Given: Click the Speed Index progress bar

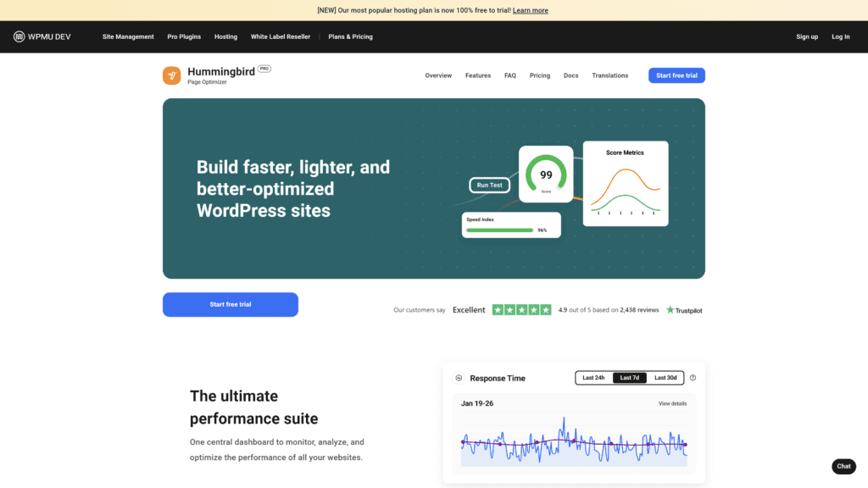Looking at the screenshot, I should 500,230.
